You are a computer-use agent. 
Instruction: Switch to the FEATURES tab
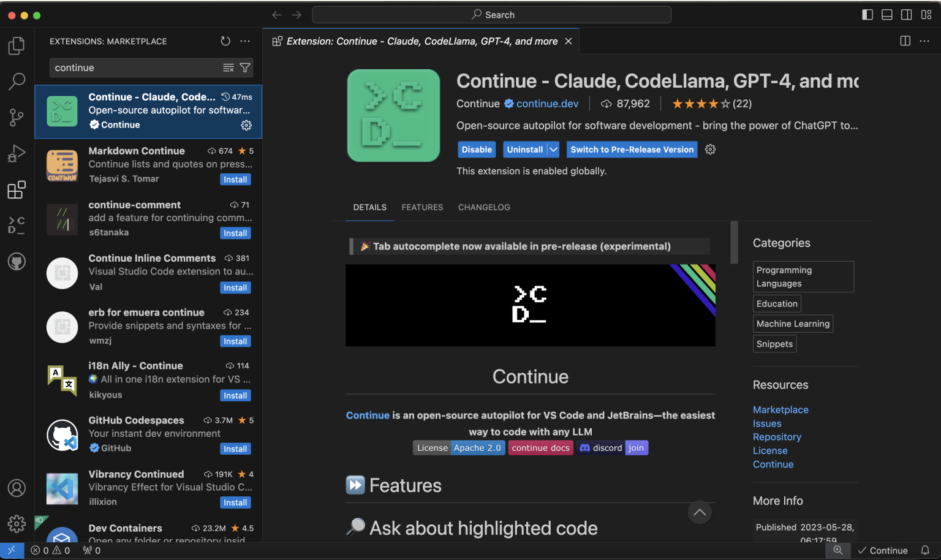click(x=422, y=207)
